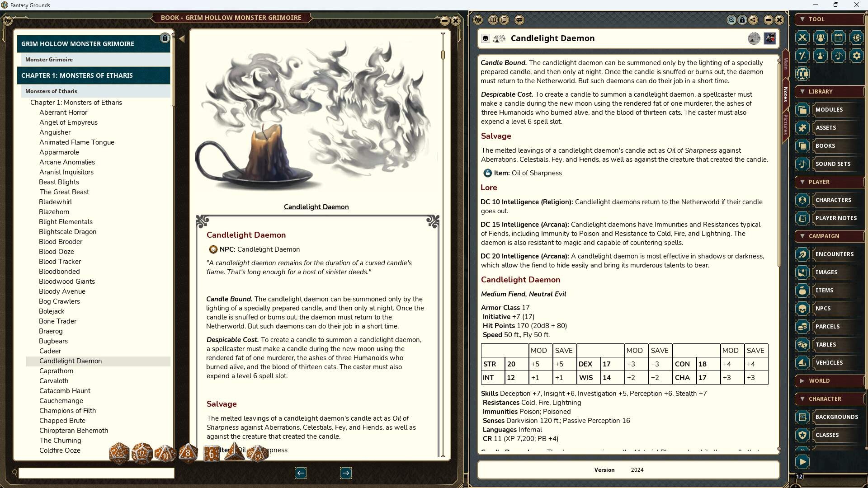Screen dimensions: 868x488
Task: Open the dice tool icon in Tool panel
Action: pos(856,38)
